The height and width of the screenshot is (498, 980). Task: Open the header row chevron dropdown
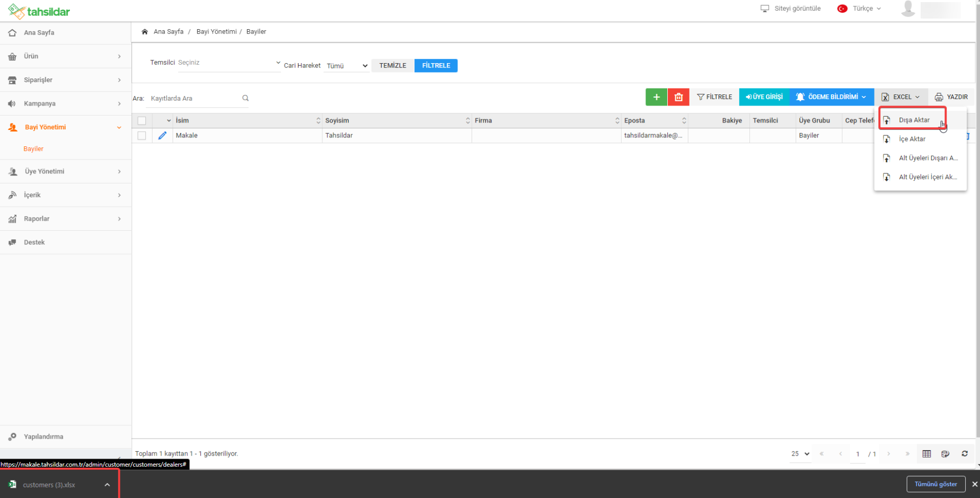pos(169,121)
